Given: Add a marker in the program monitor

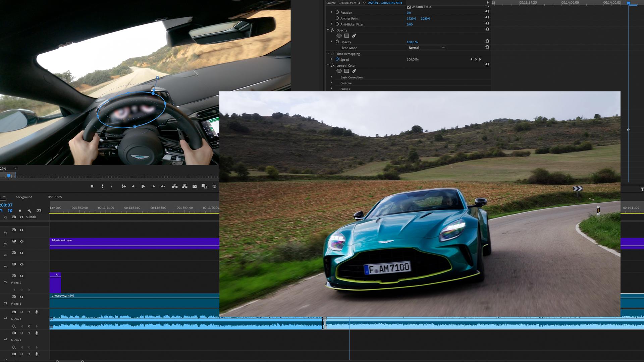Looking at the screenshot, I should [92, 186].
